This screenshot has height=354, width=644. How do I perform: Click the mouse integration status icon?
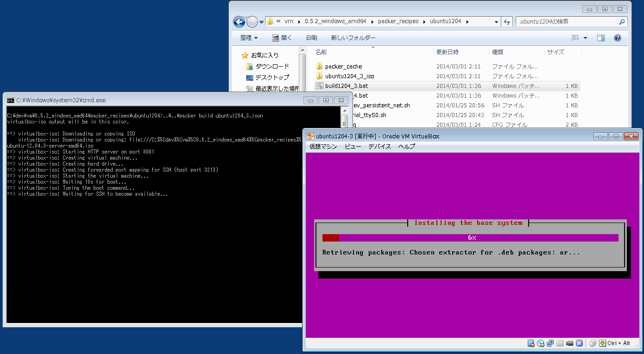tap(593, 343)
